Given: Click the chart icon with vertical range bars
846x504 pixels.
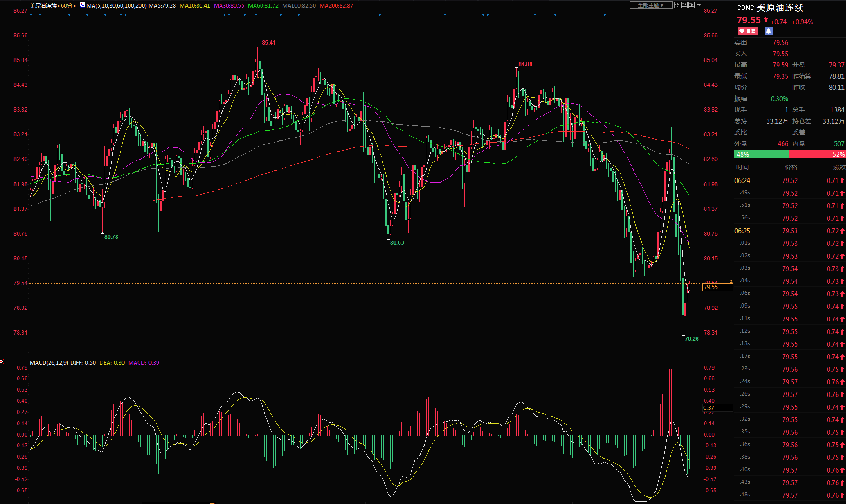Looking at the screenshot, I should 684,5.
